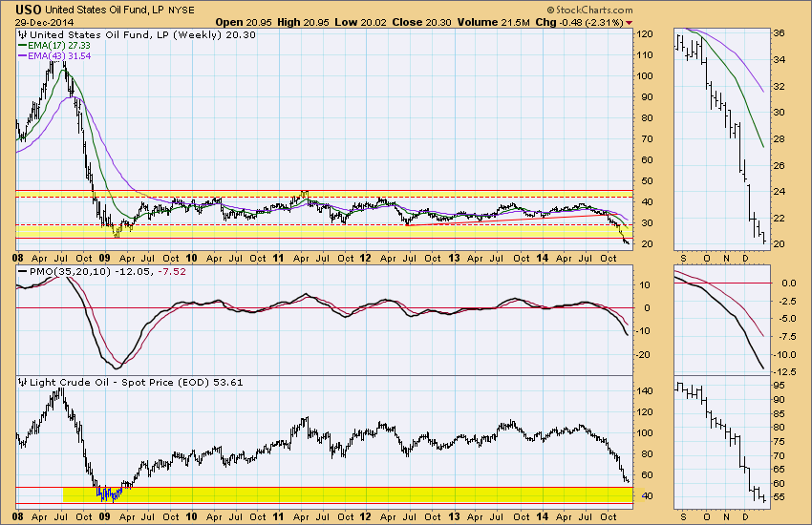Click the 140 label on crude oil axis
The width and height of the screenshot is (812, 525).
pyautogui.click(x=645, y=391)
